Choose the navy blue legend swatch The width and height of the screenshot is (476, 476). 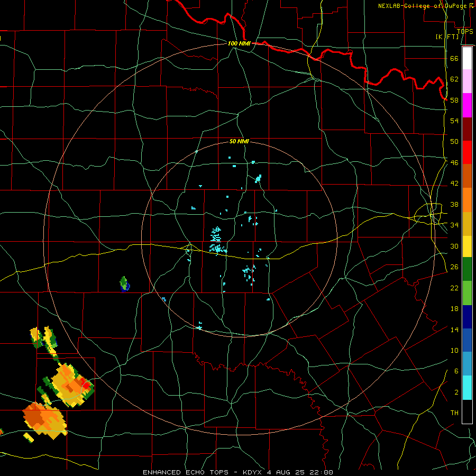(x=467, y=317)
